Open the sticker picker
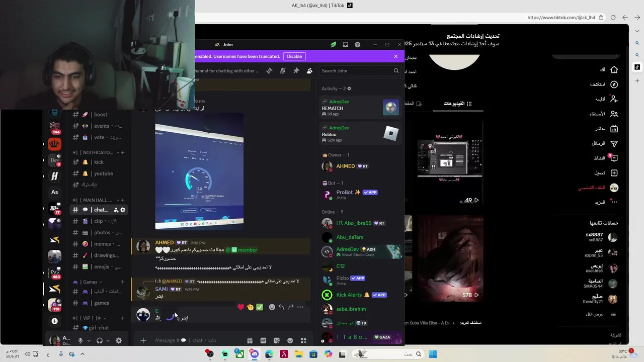Viewport: 644px width, 362px height. (276, 340)
